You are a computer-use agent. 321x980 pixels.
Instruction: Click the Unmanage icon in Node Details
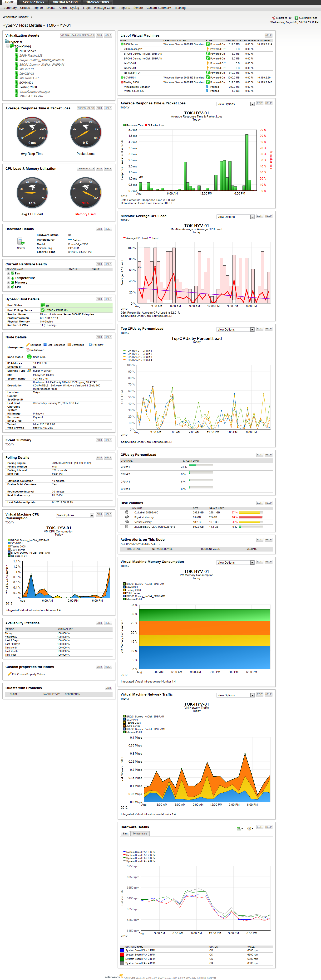pyautogui.click(x=69, y=345)
